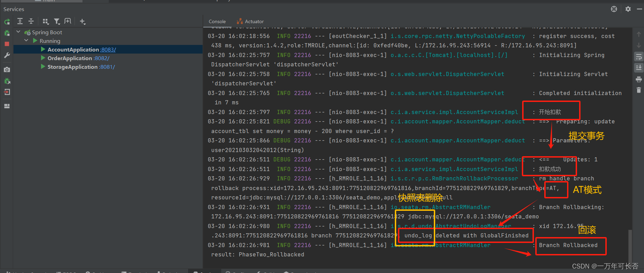Print the console output
Screen dimensions: 644x273
coord(639,79)
